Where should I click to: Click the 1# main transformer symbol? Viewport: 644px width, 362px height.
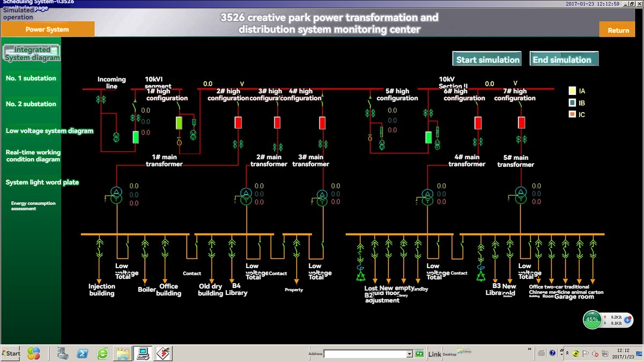[x=116, y=196]
